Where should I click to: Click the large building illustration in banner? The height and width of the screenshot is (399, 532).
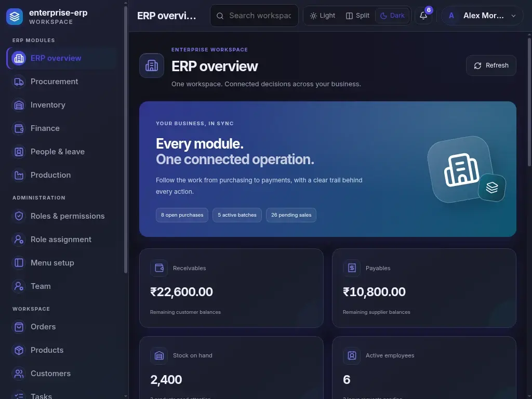461,169
